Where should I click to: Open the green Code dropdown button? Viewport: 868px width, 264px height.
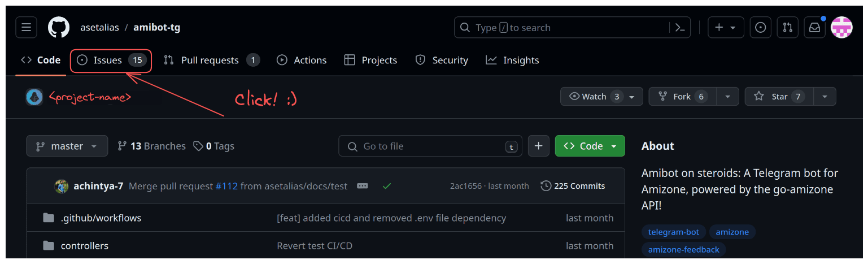[590, 146]
